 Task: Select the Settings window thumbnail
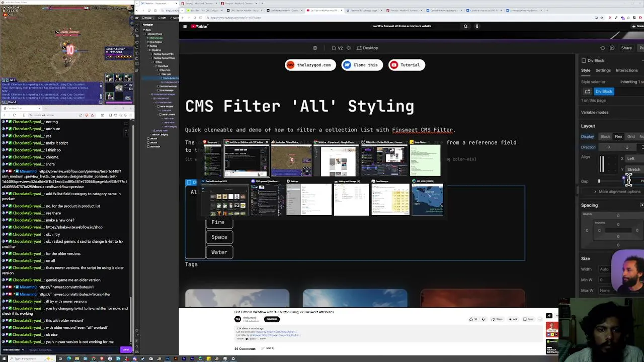308,198
